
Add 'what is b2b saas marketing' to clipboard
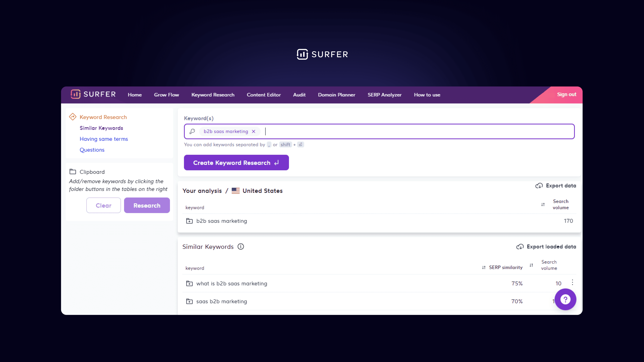pyautogui.click(x=189, y=284)
